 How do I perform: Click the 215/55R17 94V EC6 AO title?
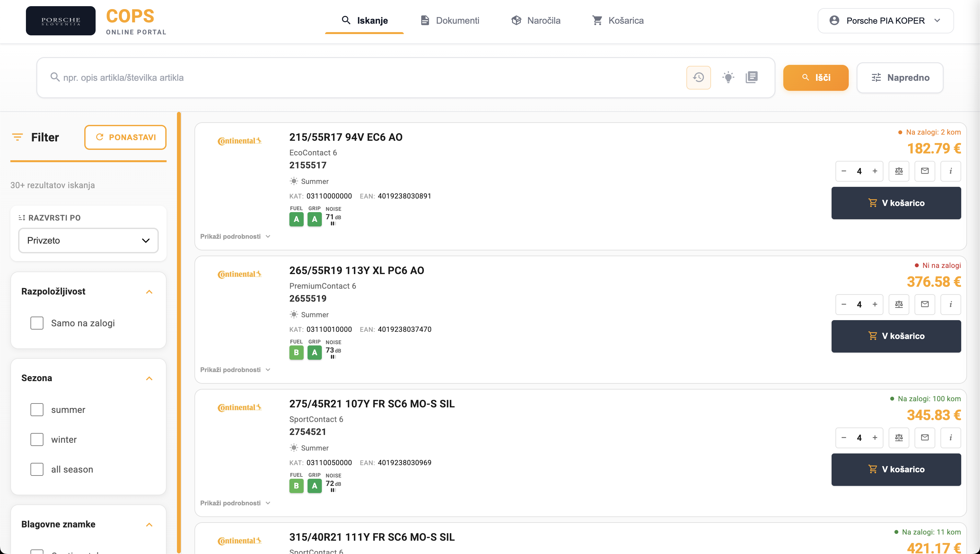[x=346, y=137]
